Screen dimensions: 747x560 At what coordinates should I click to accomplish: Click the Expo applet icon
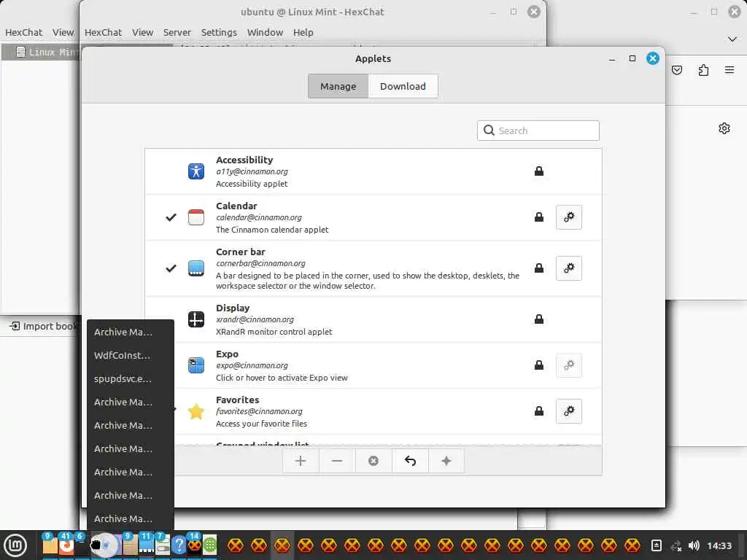pyautogui.click(x=196, y=365)
